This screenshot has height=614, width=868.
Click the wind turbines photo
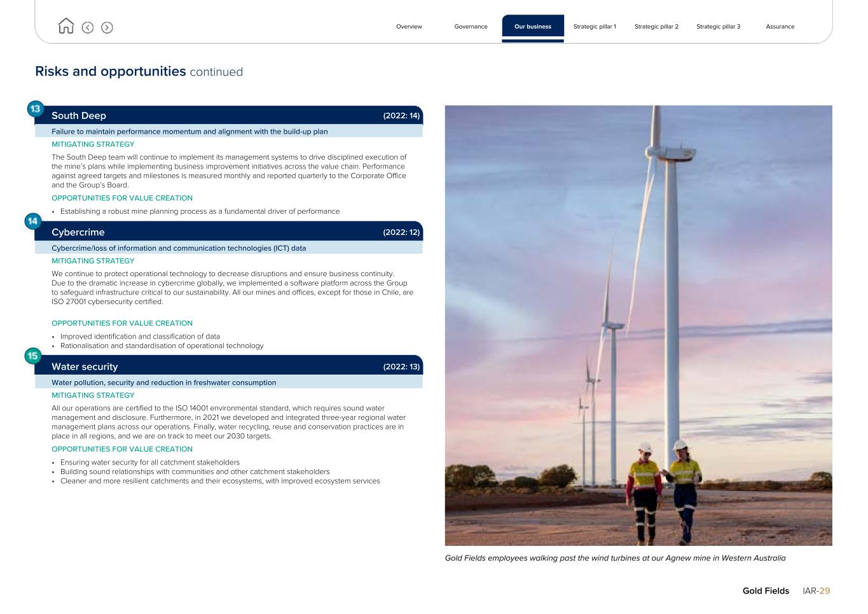coord(638,325)
